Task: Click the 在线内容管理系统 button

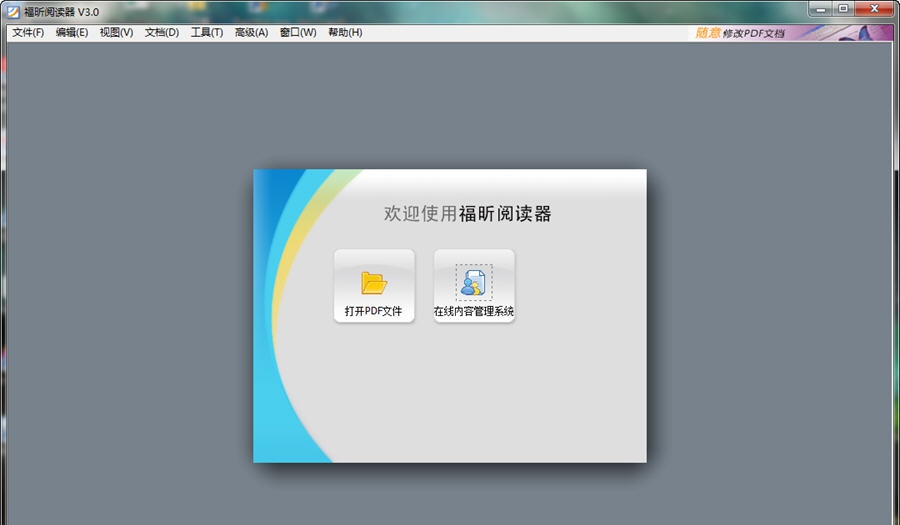Action: coord(474,286)
